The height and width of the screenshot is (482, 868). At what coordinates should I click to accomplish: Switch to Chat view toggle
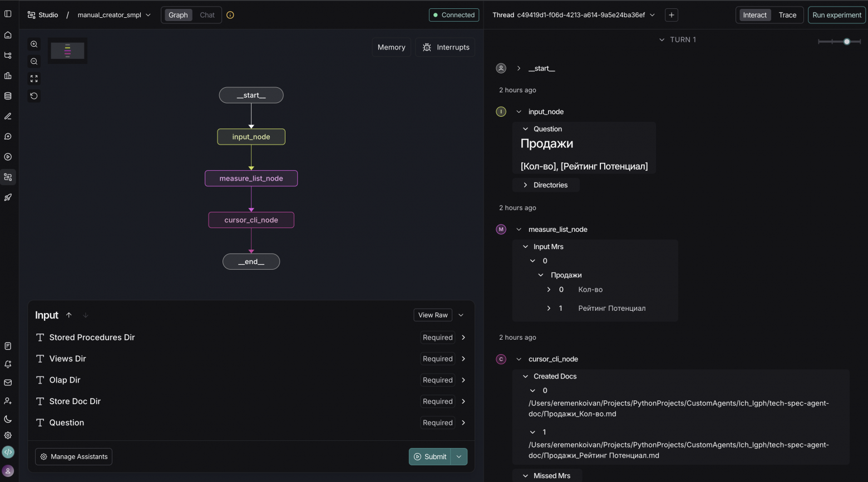(207, 15)
